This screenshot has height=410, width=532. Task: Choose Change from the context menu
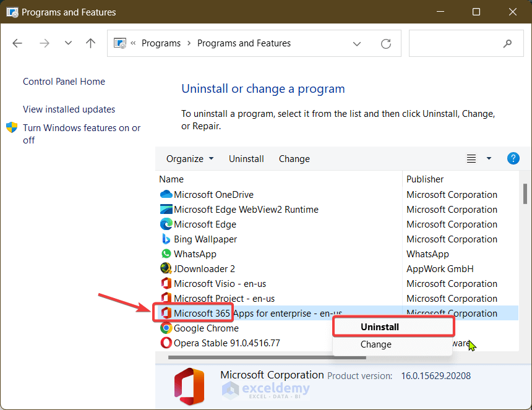(x=375, y=344)
